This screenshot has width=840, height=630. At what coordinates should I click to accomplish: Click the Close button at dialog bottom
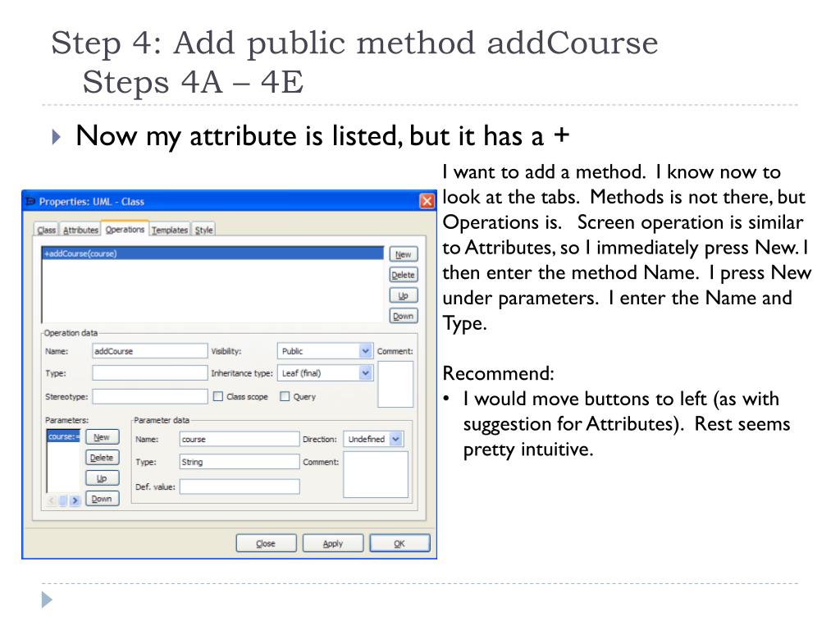tap(266, 543)
